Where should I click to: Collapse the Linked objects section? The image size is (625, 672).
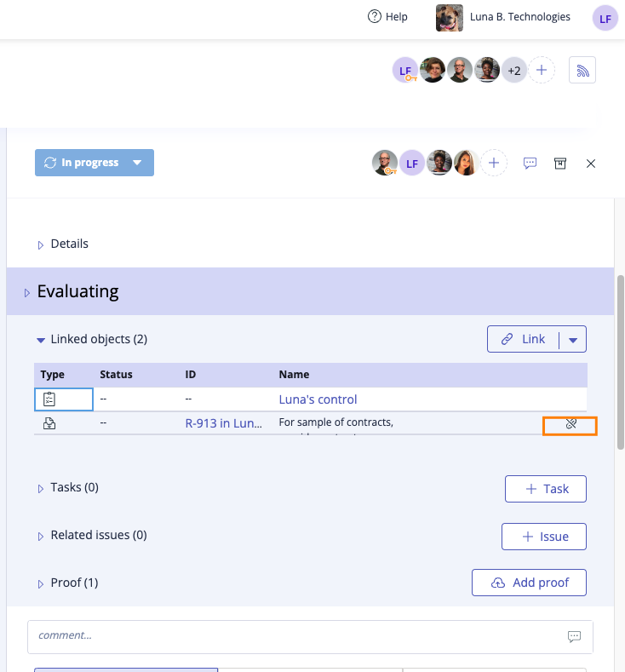[40, 339]
